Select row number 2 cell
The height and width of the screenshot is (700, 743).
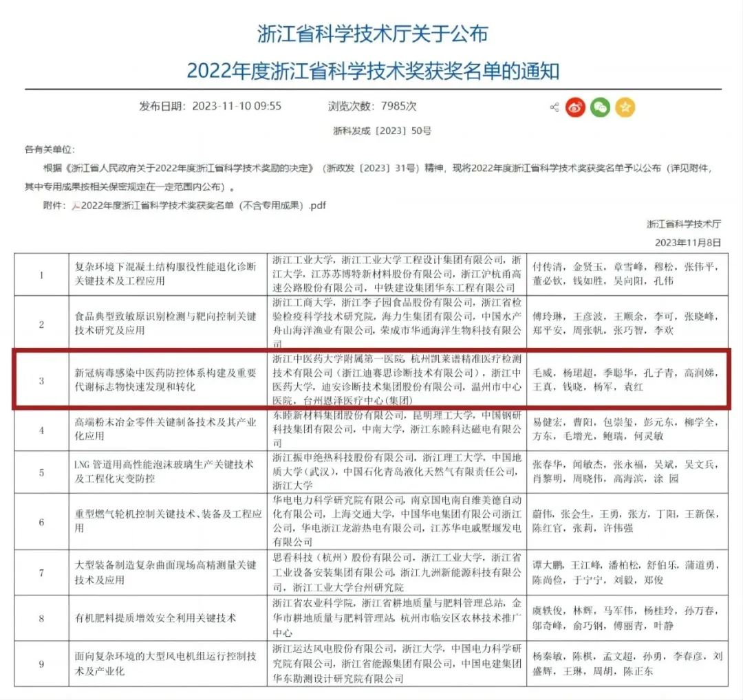click(42, 325)
